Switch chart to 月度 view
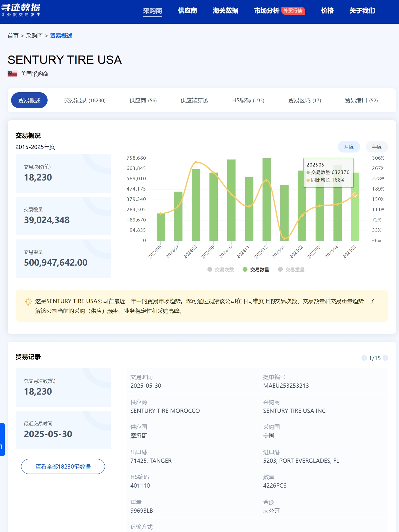Screen dimensions: 399x532 click(x=349, y=147)
